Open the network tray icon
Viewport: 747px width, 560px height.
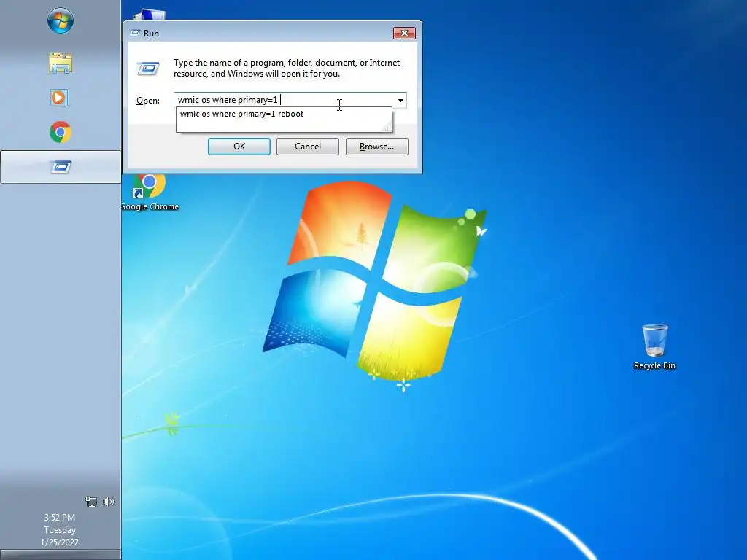[x=90, y=502]
